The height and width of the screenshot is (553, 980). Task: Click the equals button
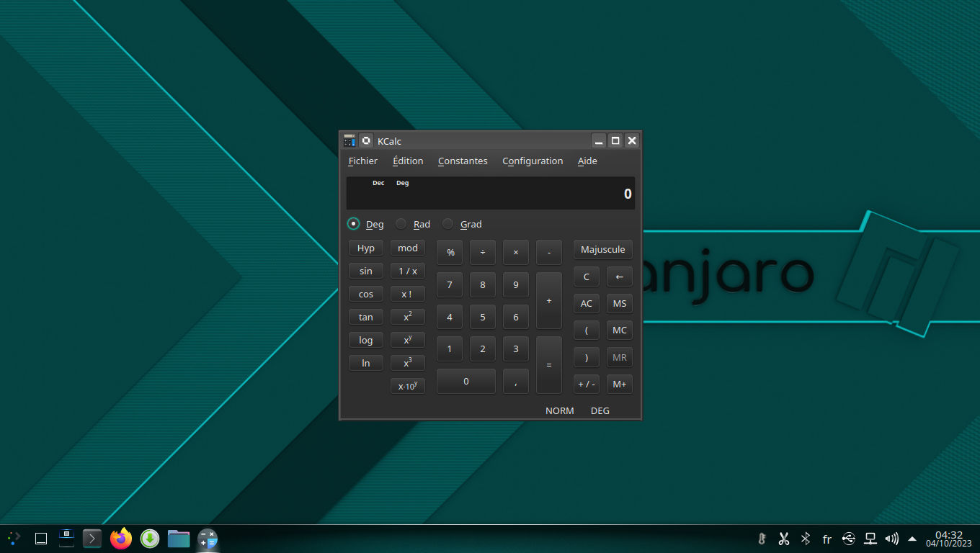pos(549,365)
